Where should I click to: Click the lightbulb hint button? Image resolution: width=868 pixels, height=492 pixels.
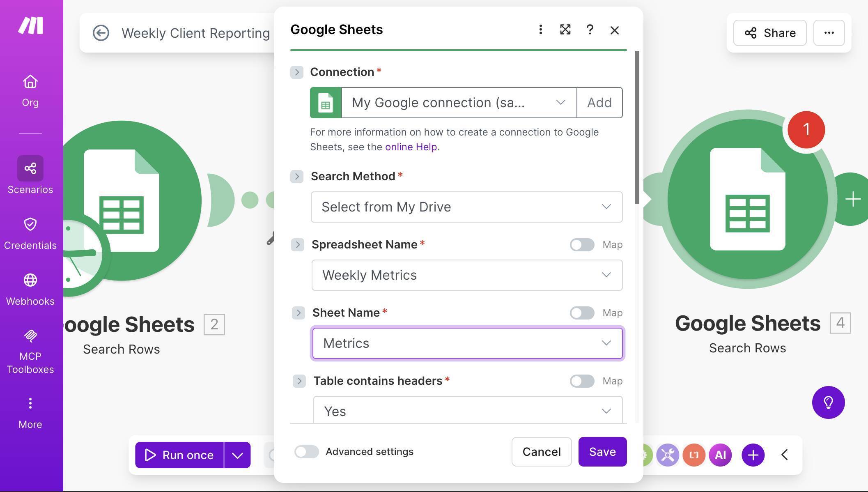828,403
